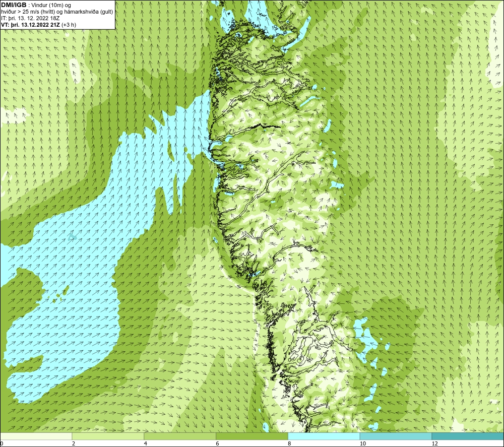Click the 2–4 m/s legend color swatch
Screen dimensions: 504x447
tap(108, 436)
